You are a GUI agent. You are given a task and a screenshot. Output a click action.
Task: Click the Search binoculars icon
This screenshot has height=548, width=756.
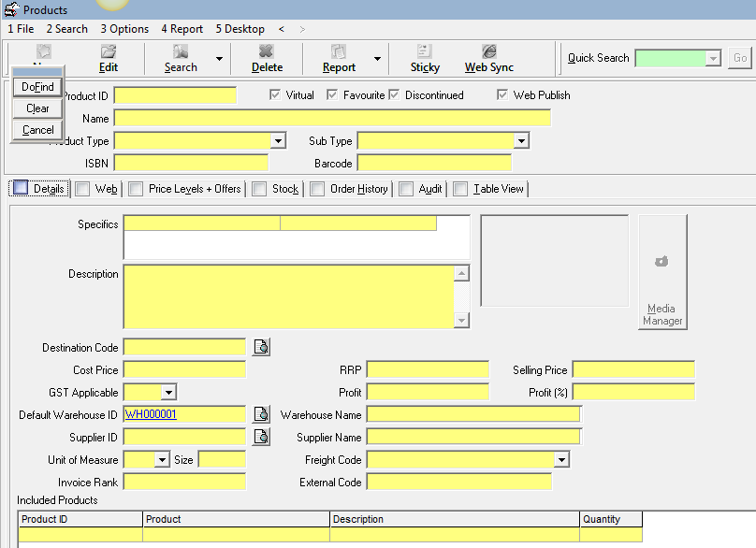point(181,51)
